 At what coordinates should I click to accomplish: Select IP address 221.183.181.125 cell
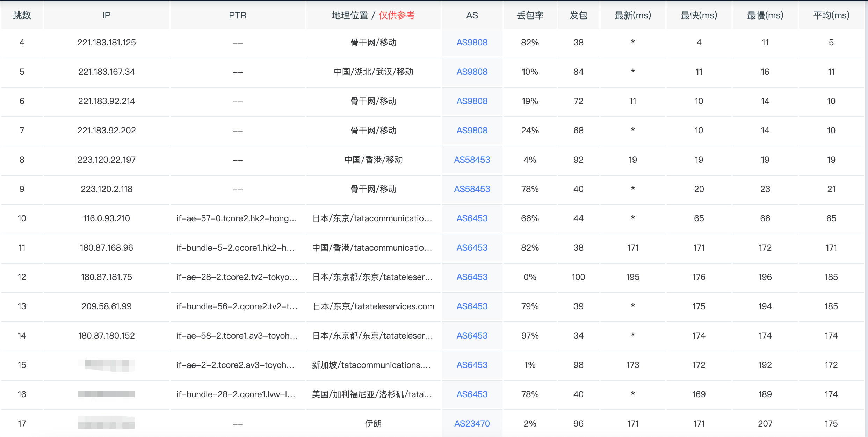click(107, 43)
